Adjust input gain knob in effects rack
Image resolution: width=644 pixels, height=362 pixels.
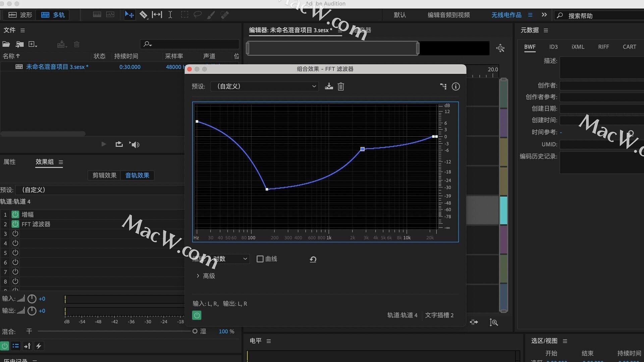click(32, 299)
